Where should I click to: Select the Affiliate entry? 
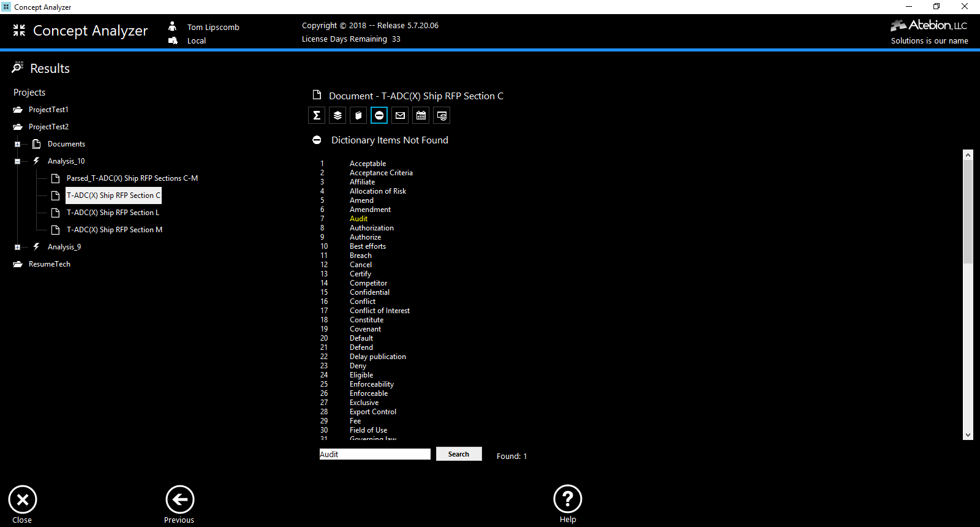point(362,182)
